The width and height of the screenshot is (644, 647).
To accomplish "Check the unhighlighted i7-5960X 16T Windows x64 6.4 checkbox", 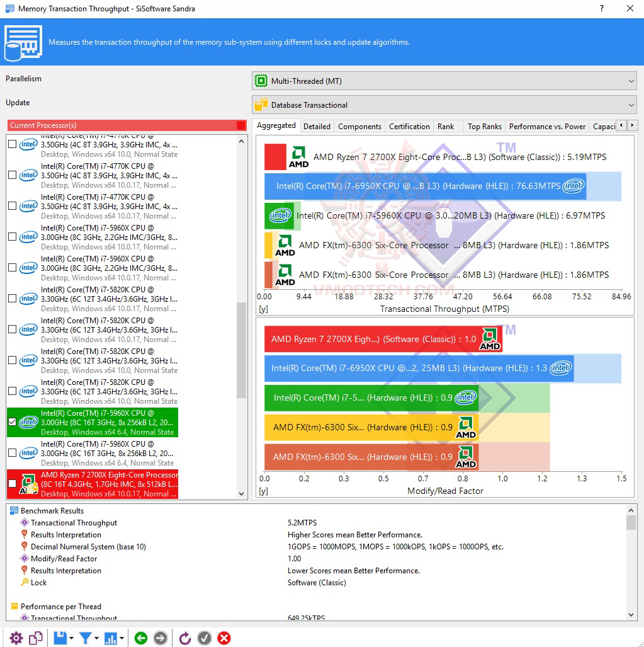I will (13, 453).
